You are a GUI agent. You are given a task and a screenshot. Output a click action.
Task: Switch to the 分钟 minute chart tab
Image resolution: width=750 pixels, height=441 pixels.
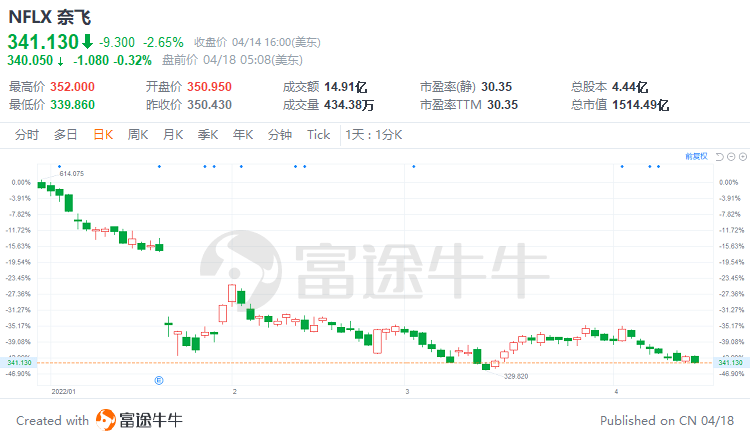(280, 135)
